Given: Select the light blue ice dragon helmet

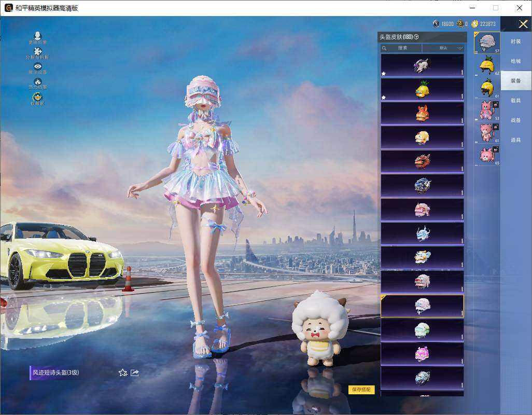Looking at the screenshot, I should (x=422, y=234).
